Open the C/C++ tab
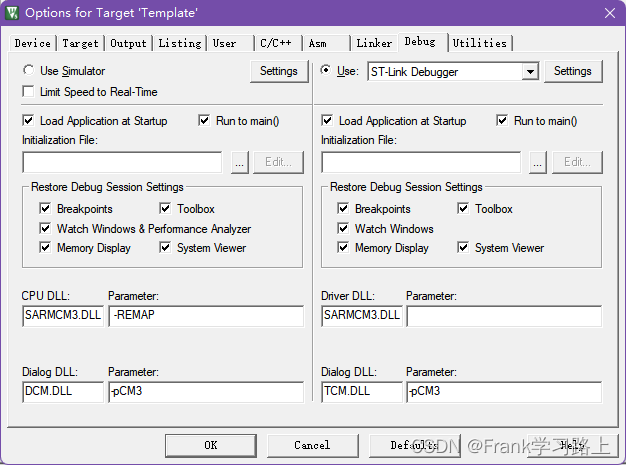This screenshot has width=626, height=465. pyautogui.click(x=278, y=43)
